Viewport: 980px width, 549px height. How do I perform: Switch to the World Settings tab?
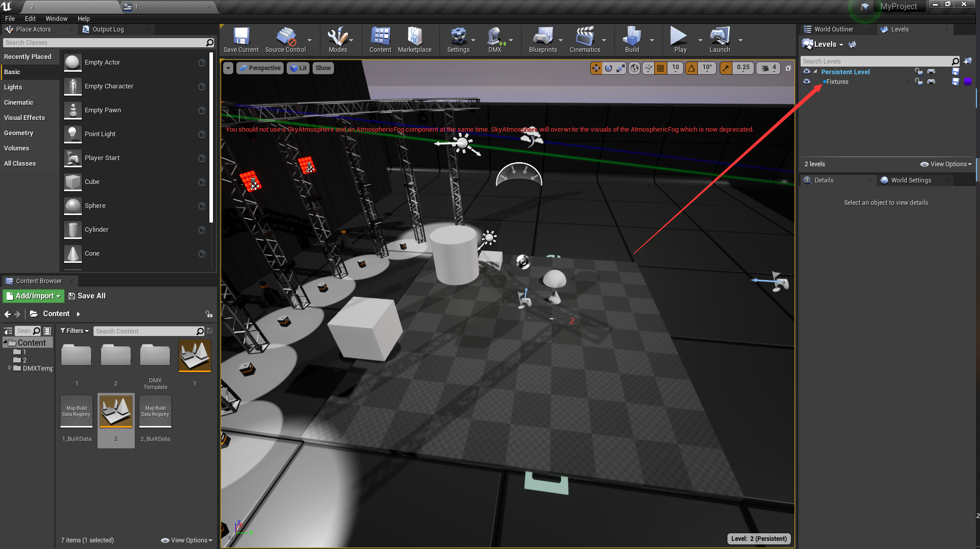[911, 180]
